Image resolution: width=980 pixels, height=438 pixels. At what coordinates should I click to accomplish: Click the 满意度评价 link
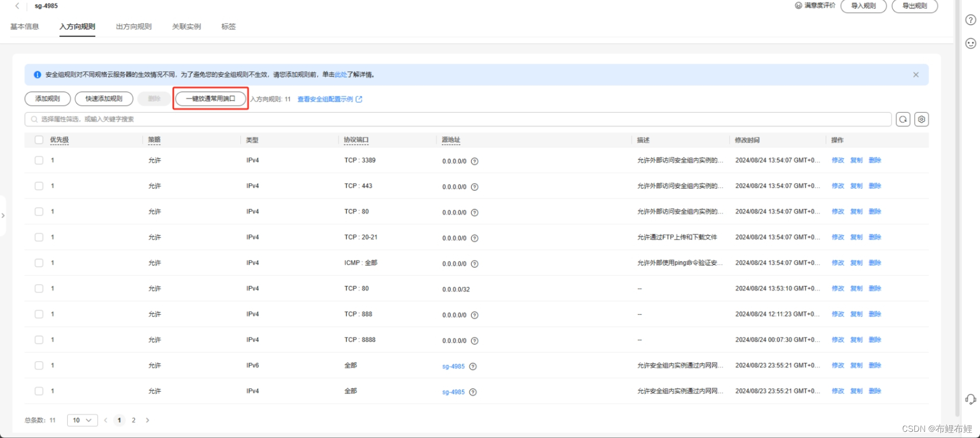click(x=820, y=6)
